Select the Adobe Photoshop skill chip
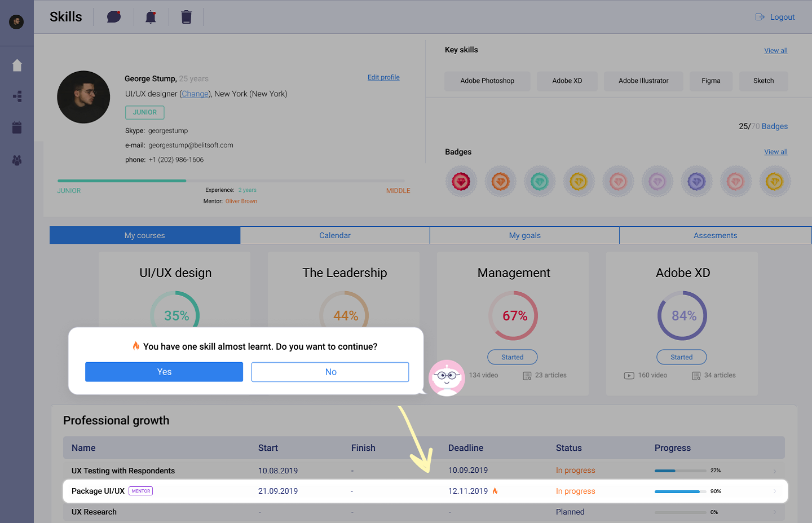Screen dimensions: 812x523 pos(487,81)
